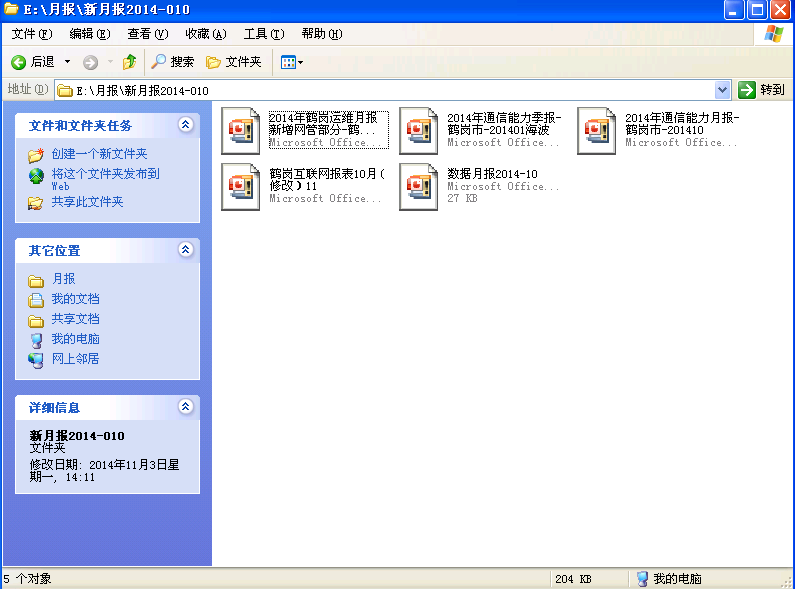Maximize the Explorer window
This screenshot has width=795, height=589.
pos(757,9)
